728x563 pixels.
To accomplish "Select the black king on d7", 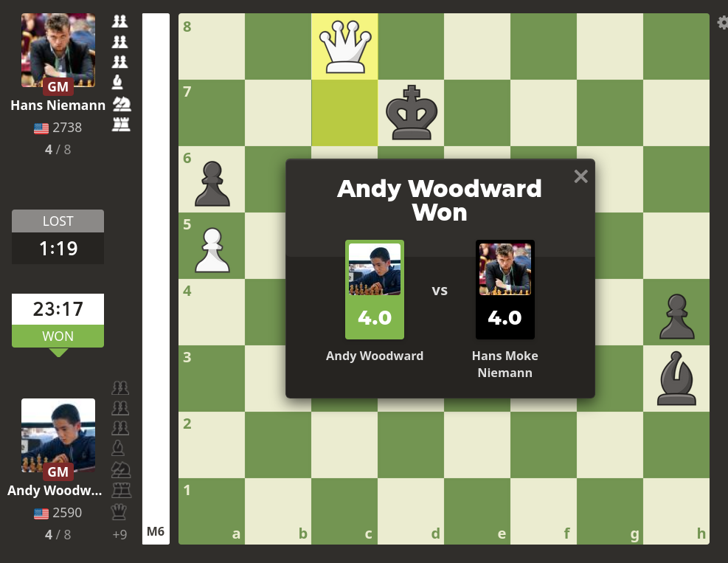I will tap(412, 112).
